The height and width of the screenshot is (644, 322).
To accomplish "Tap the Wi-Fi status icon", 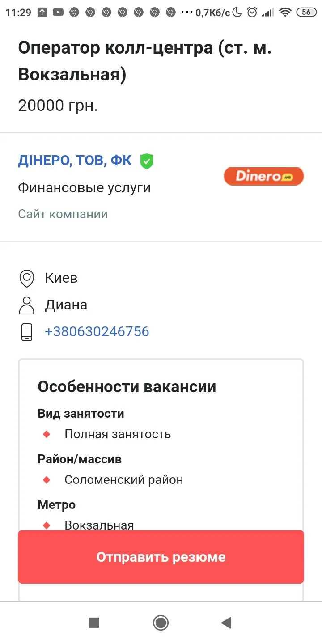I will [285, 13].
